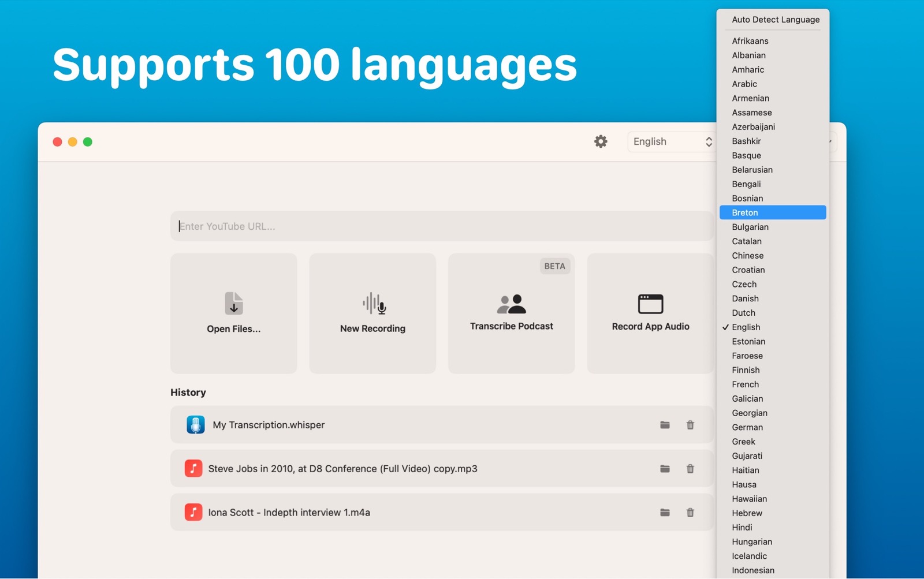The height and width of the screenshot is (579, 924).
Task: Start a New Recording via microphone icon
Action: [x=374, y=303]
